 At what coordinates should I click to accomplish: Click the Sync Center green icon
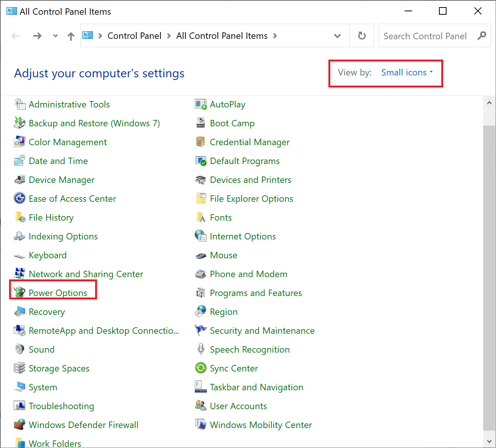pyautogui.click(x=201, y=368)
